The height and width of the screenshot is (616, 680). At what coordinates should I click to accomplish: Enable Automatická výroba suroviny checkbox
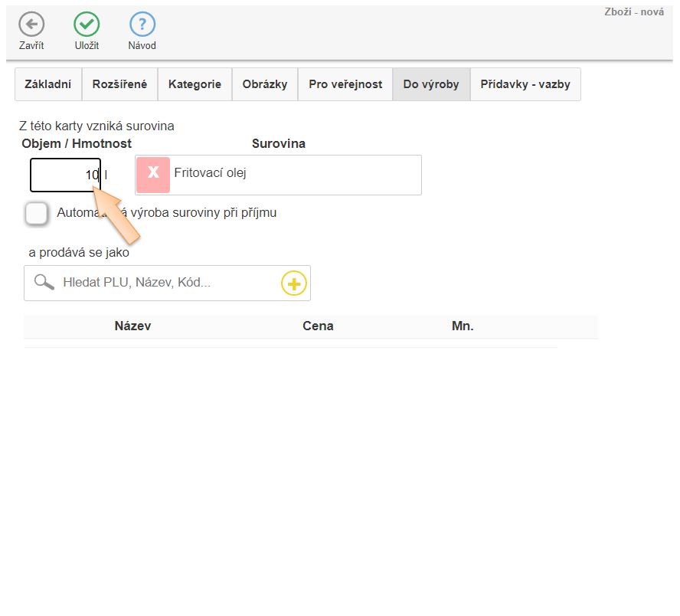[36, 213]
